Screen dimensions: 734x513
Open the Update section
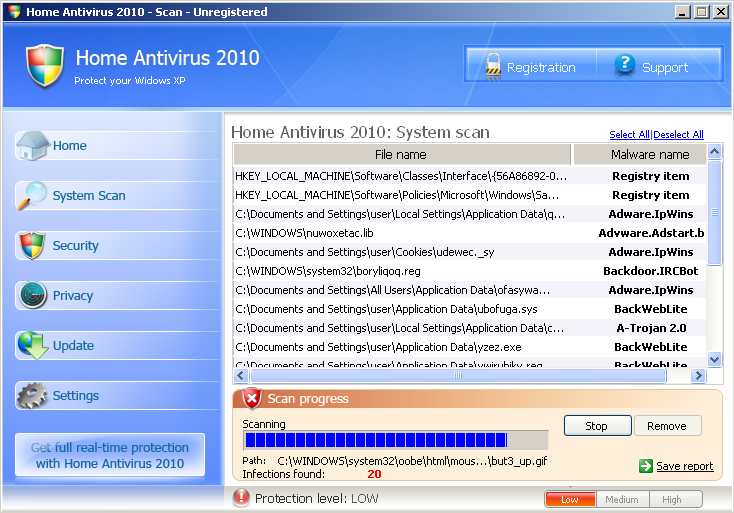pyautogui.click(x=117, y=346)
